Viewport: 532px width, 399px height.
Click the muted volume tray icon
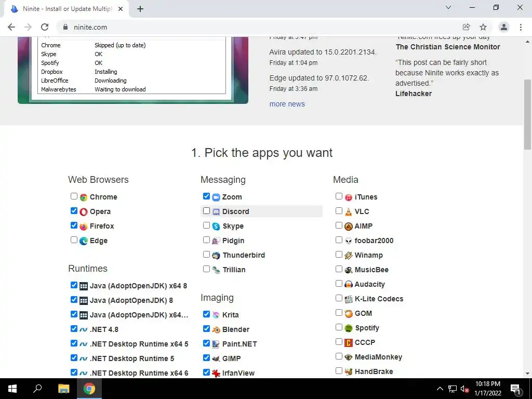click(x=464, y=389)
